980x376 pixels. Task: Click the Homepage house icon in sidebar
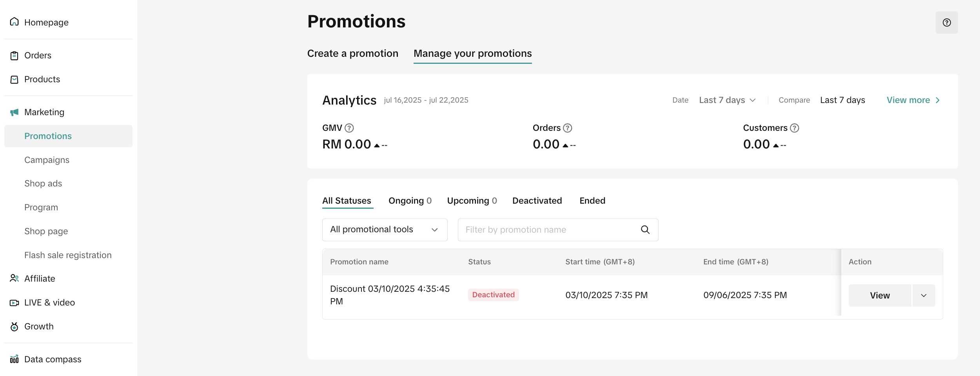pos(15,22)
